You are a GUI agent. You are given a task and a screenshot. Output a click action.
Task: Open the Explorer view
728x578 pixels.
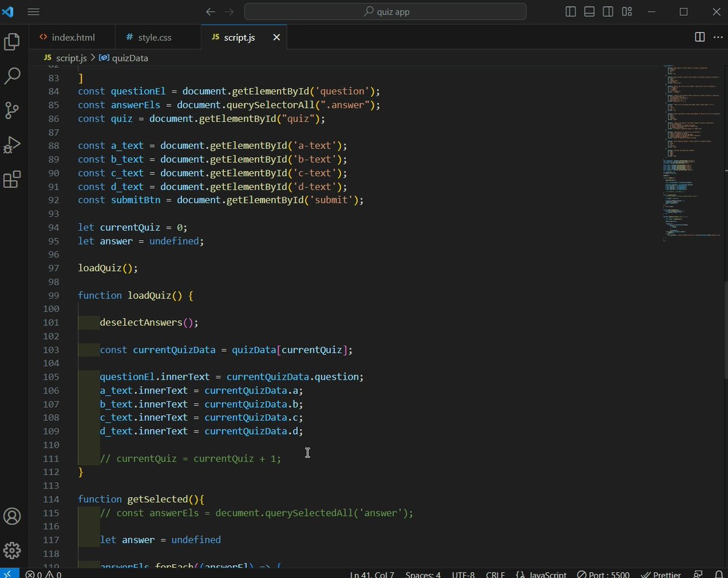pyautogui.click(x=12, y=41)
